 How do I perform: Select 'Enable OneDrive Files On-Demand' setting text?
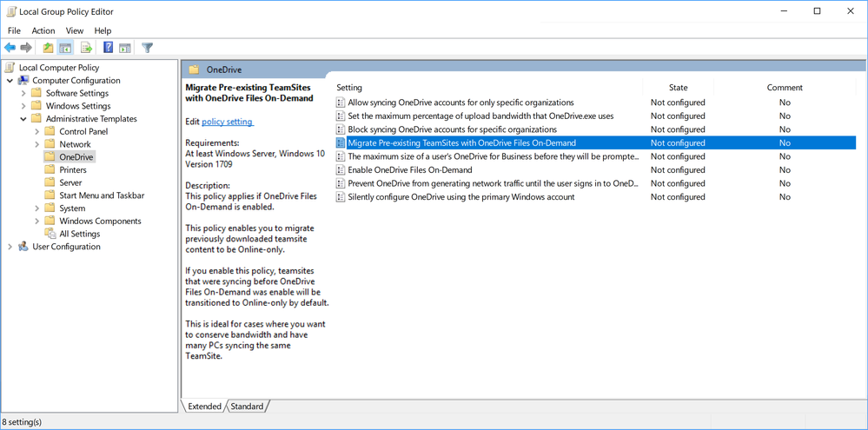pos(409,170)
